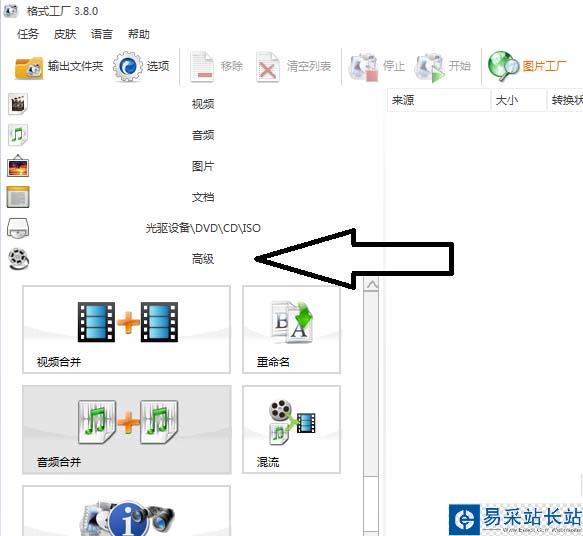583x536 pixels.
Task: Click the 转换状态 column header
Action: click(x=565, y=100)
